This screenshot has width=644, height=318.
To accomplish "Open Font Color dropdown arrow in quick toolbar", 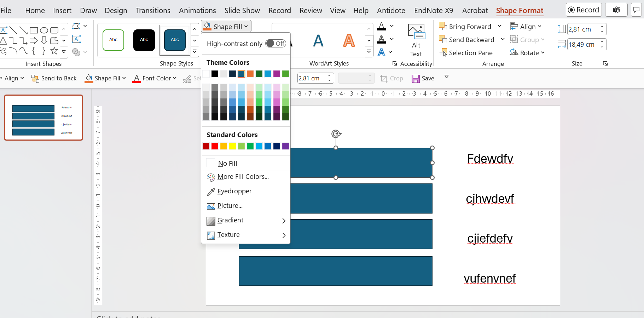I will point(175,78).
